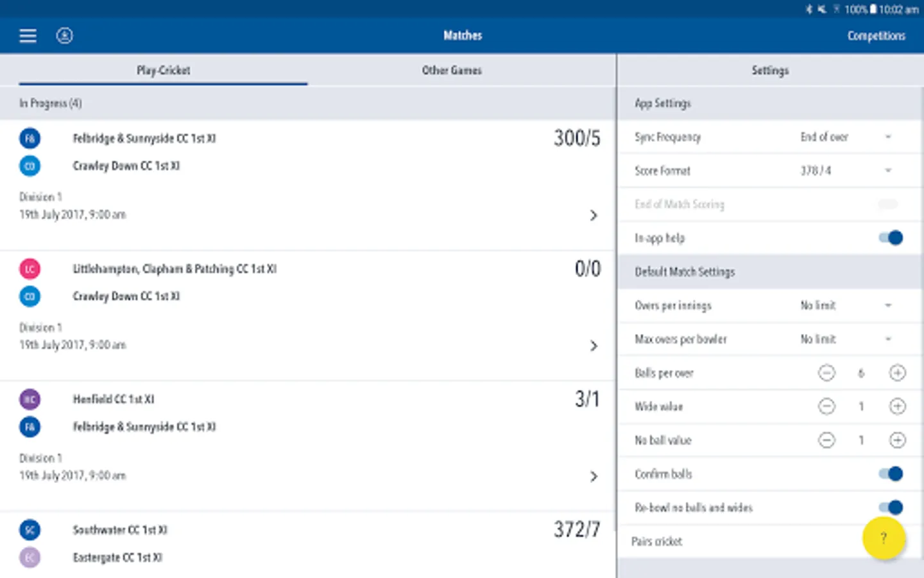The height and width of the screenshot is (578, 924).
Task: Click the Matches title
Action: [x=463, y=35]
